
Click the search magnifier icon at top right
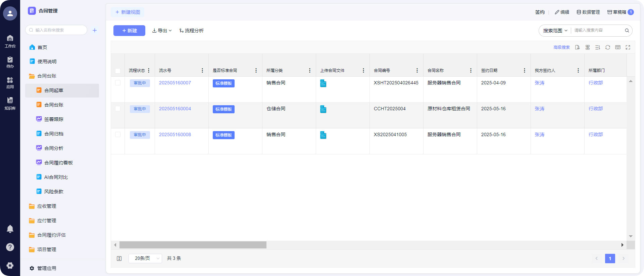click(627, 31)
